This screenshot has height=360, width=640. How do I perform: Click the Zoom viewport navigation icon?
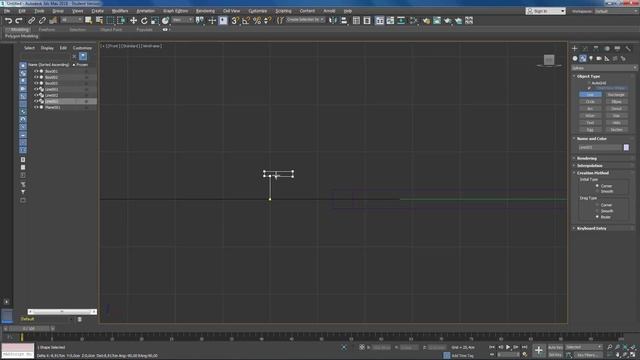tap(610, 347)
